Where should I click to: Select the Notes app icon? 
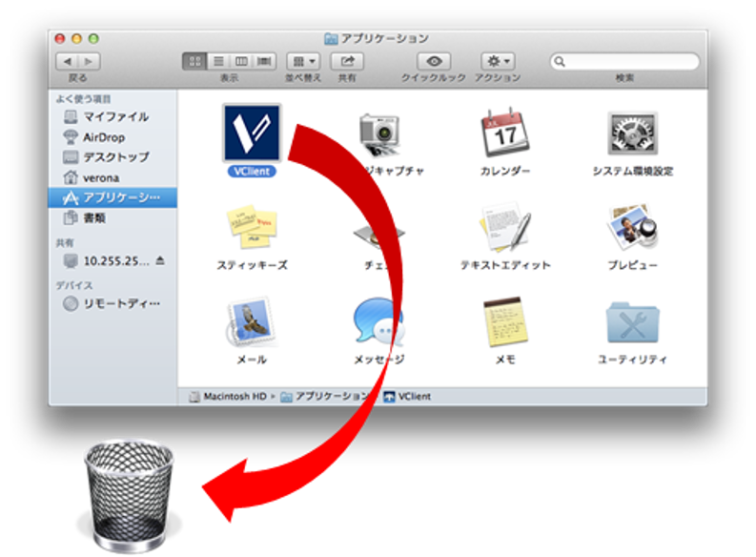tap(505, 321)
